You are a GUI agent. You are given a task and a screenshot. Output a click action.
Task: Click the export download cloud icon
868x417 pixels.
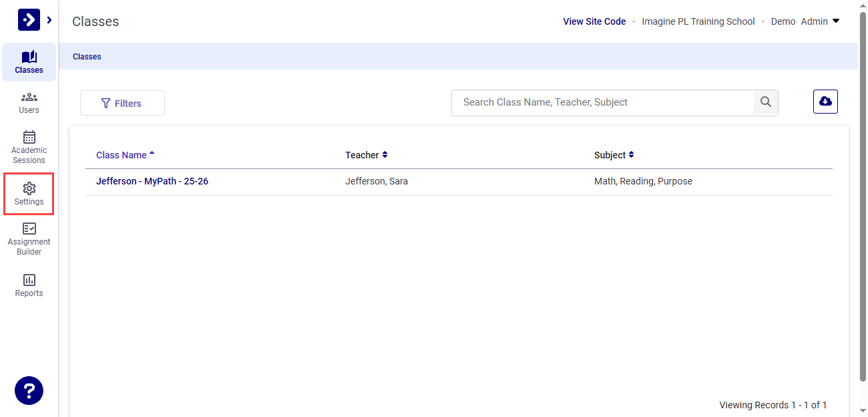click(825, 101)
